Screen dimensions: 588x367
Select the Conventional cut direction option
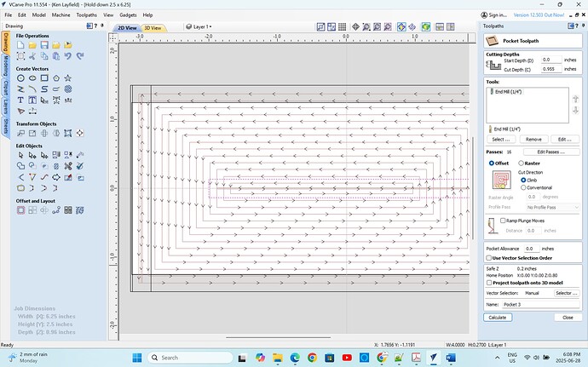523,187
